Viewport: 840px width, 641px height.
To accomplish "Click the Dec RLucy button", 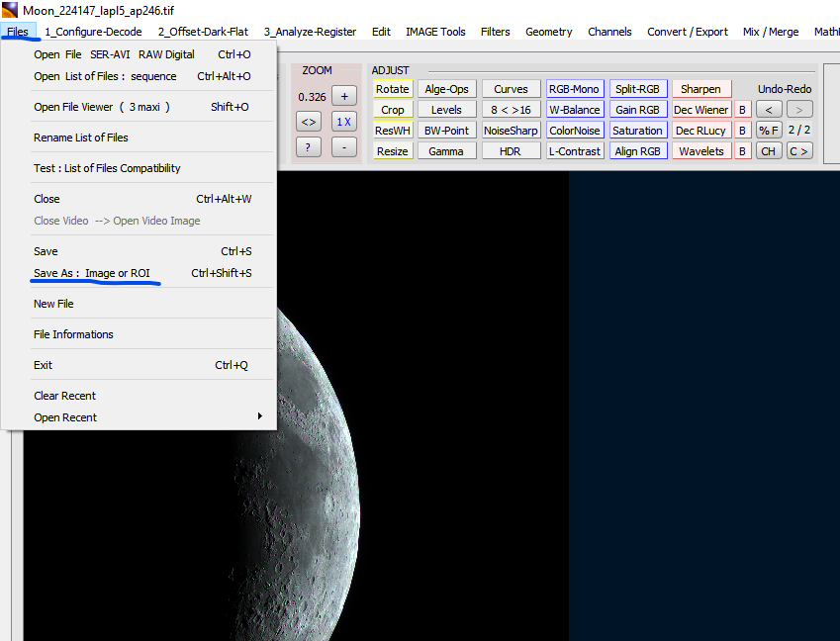I will 701,131.
